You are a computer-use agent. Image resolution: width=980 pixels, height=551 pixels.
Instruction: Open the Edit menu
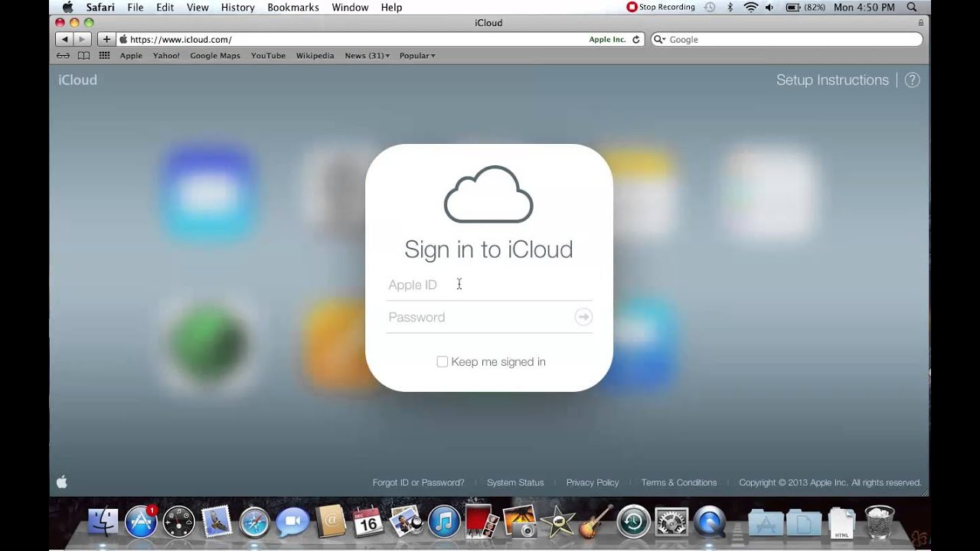point(165,7)
